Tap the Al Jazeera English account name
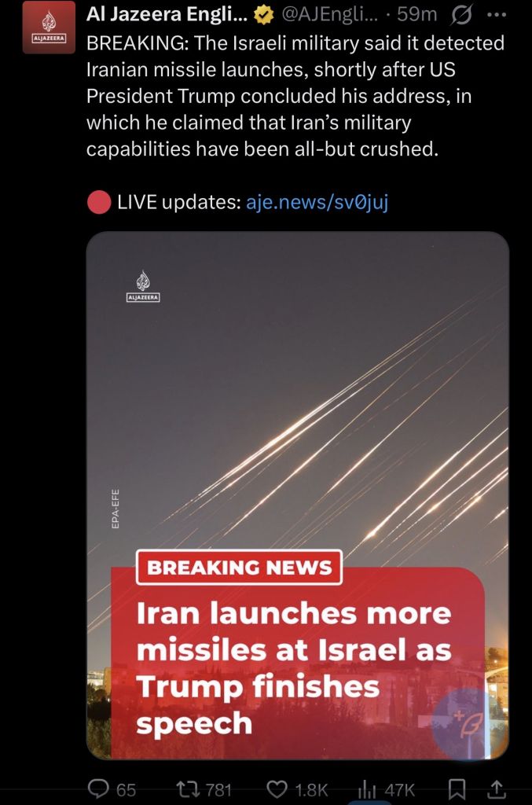 click(x=167, y=14)
